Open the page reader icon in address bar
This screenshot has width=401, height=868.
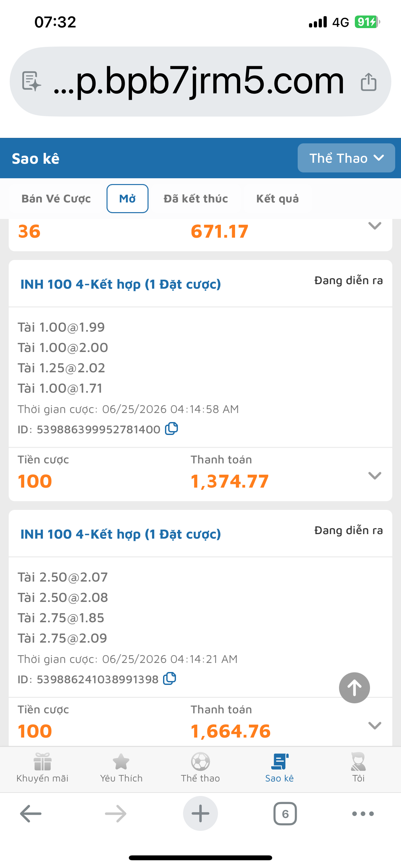(x=31, y=82)
